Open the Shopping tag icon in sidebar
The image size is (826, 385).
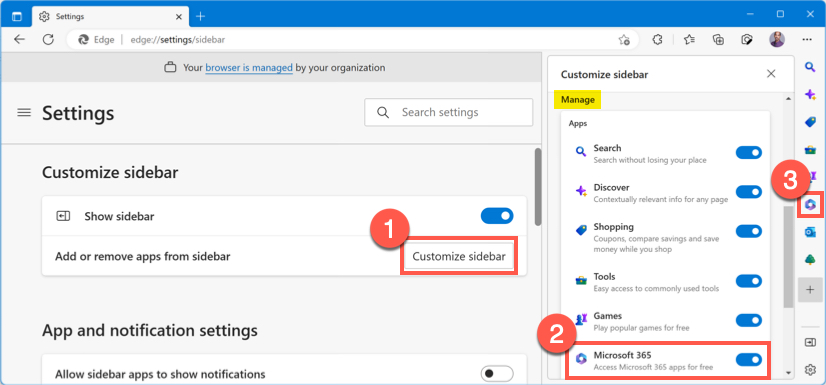coord(810,122)
